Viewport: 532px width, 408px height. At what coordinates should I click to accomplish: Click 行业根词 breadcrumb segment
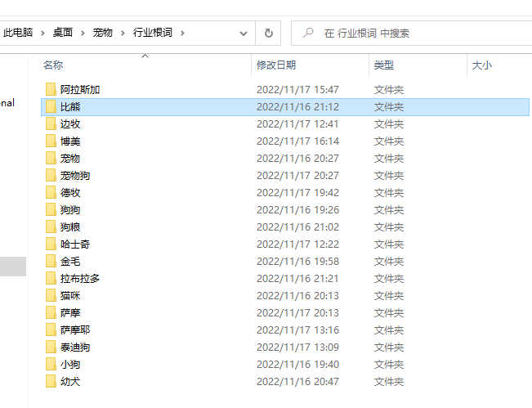tap(153, 33)
